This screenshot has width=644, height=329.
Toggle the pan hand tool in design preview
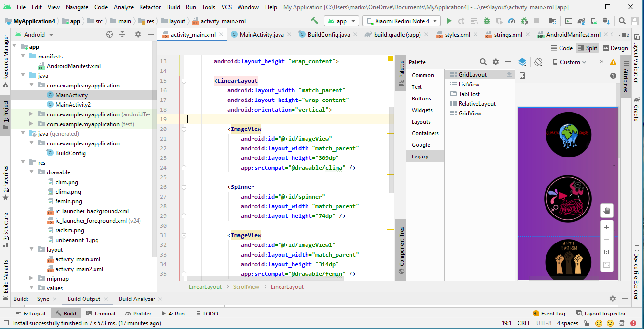607,211
